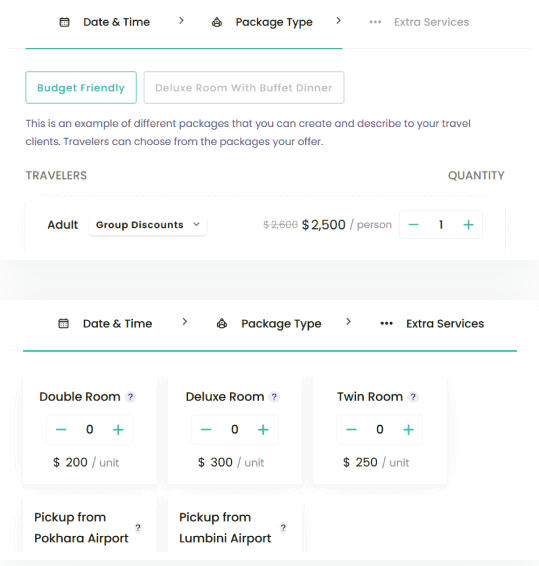
Task: Open help icon for Lumbini Airport pickup
Action: pyautogui.click(x=283, y=528)
